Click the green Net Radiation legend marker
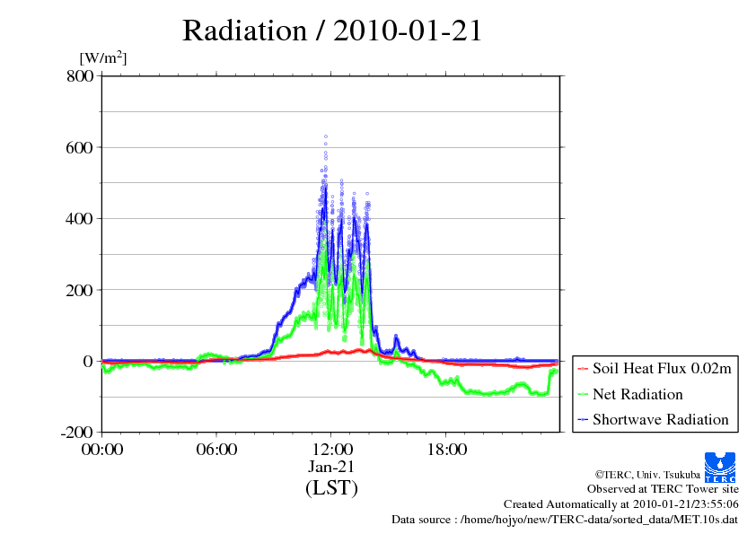 click(583, 394)
